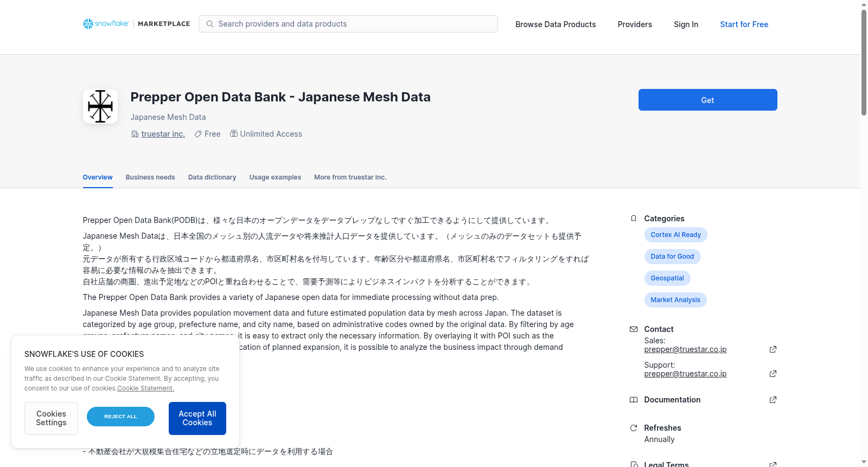Click the Snowflake logo
868x467 pixels.
pos(106,24)
